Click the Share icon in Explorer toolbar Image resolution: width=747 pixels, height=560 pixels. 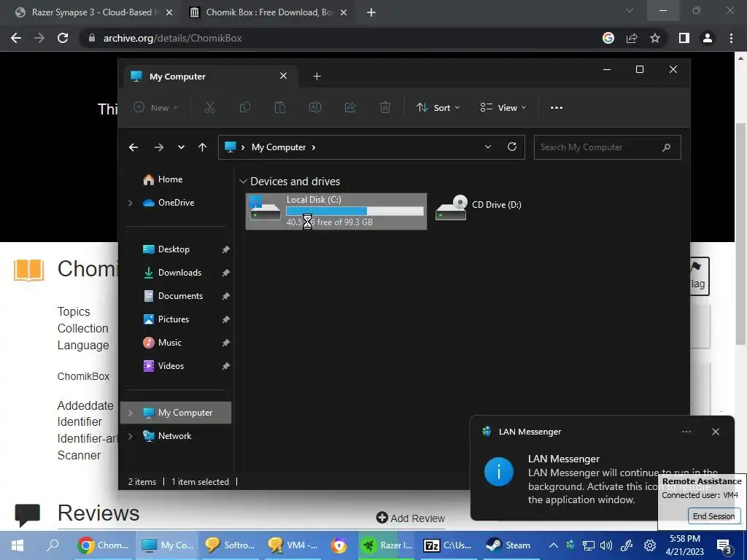tap(350, 108)
